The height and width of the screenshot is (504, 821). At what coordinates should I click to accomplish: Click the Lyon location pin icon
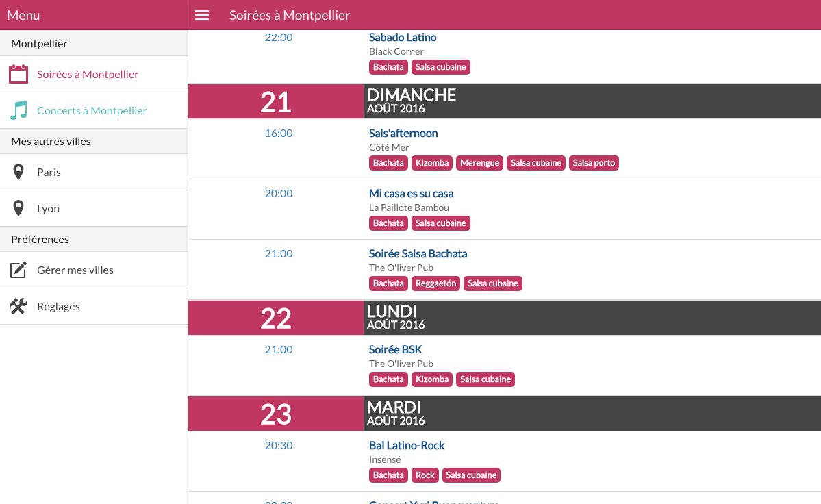click(18, 208)
